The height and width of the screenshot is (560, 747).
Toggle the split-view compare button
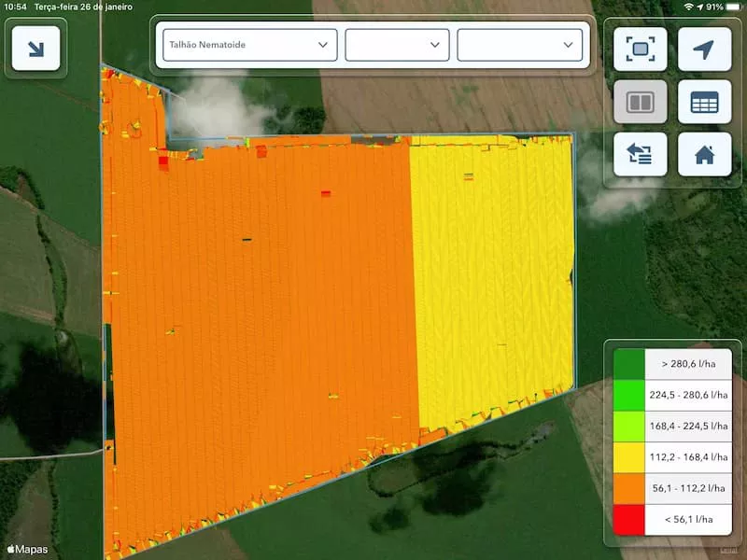point(640,102)
